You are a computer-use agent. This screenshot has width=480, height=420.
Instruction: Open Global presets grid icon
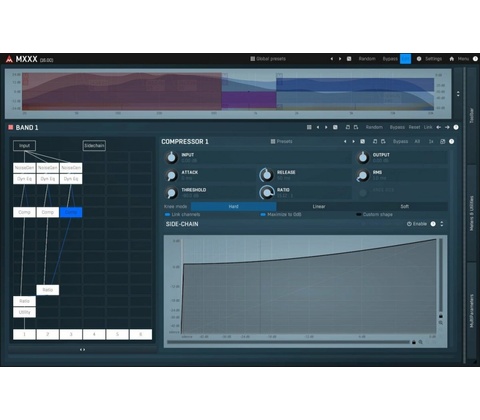tap(253, 59)
